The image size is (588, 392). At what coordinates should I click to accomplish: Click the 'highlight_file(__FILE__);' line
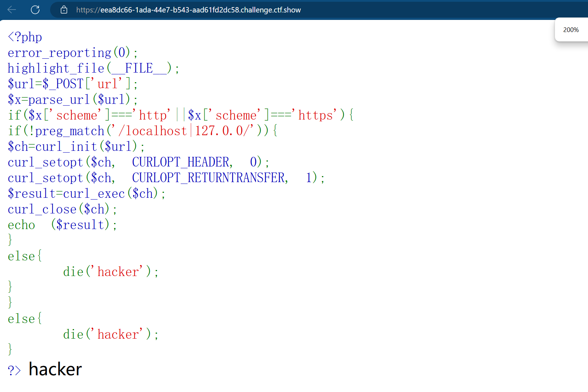[x=93, y=68]
